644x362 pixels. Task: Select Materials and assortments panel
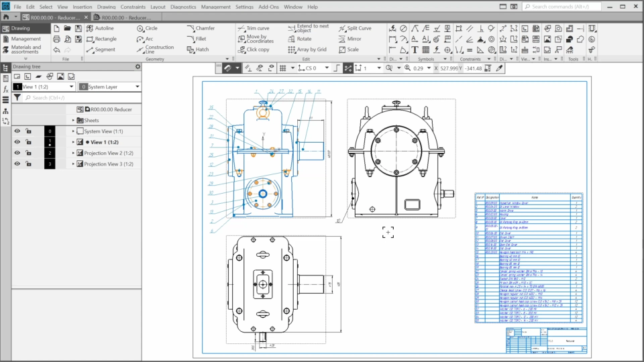(x=25, y=50)
